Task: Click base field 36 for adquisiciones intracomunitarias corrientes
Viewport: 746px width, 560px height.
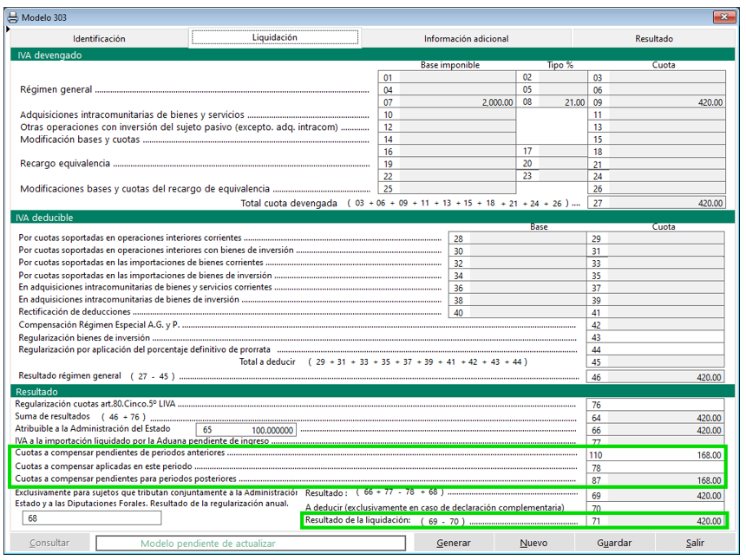Action: click(x=517, y=288)
